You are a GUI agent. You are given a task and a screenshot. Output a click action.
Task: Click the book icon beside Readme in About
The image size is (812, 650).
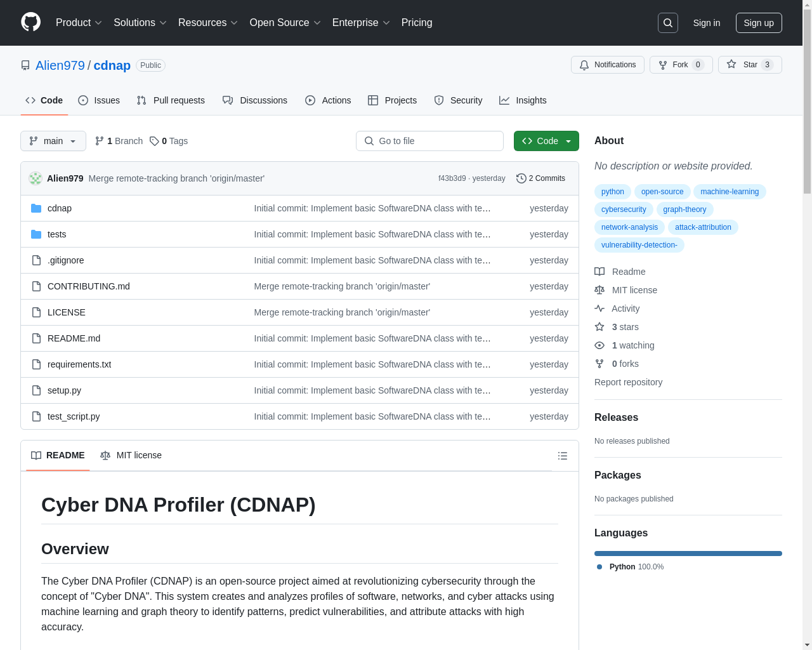pyautogui.click(x=599, y=272)
